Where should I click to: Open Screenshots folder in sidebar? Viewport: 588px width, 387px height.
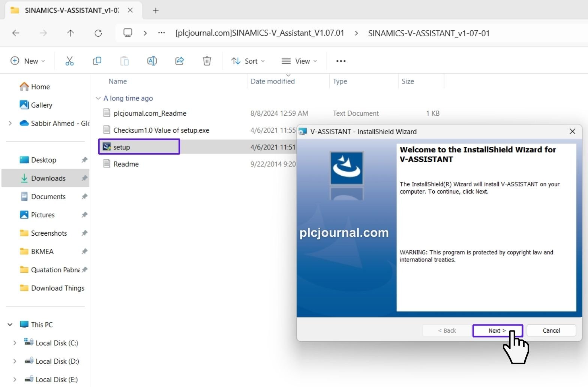click(x=49, y=233)
